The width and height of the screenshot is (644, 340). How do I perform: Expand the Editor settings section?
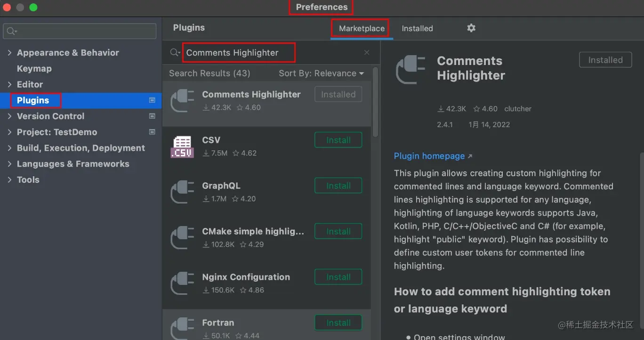tap(9, 84)
